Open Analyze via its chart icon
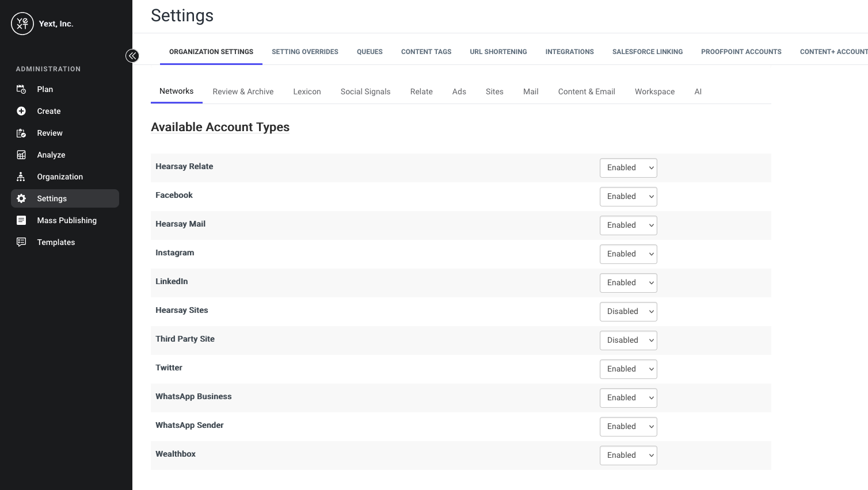The width and height of the screenshot is (868, 490). tap(21, 155)
